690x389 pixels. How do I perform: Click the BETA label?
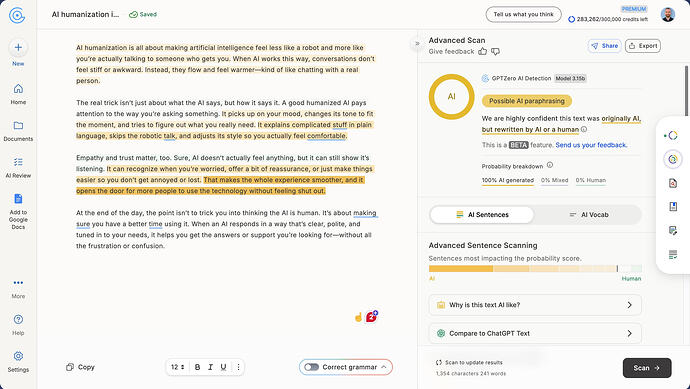point(518,145)
